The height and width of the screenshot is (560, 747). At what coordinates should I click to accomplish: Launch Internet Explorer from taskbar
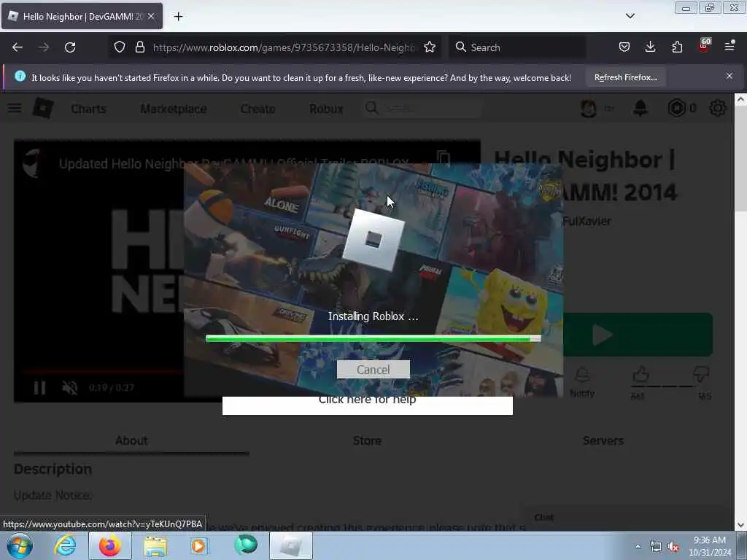click(65, 545)
